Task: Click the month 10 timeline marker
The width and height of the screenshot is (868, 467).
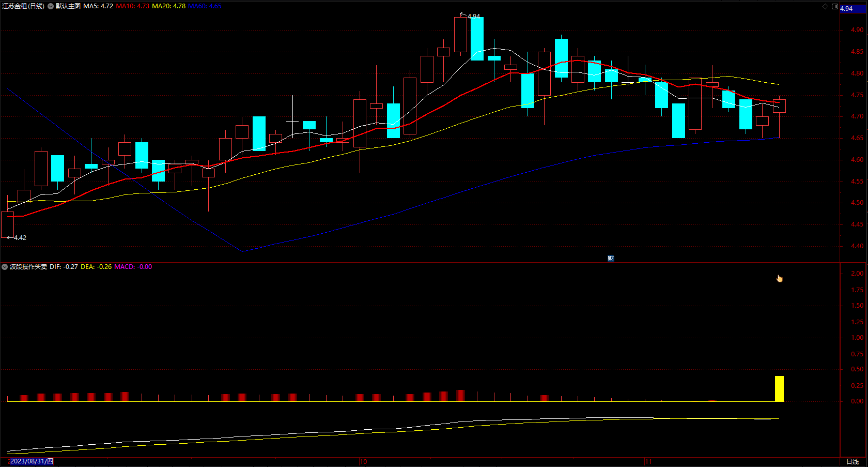Action: point(363,461)
